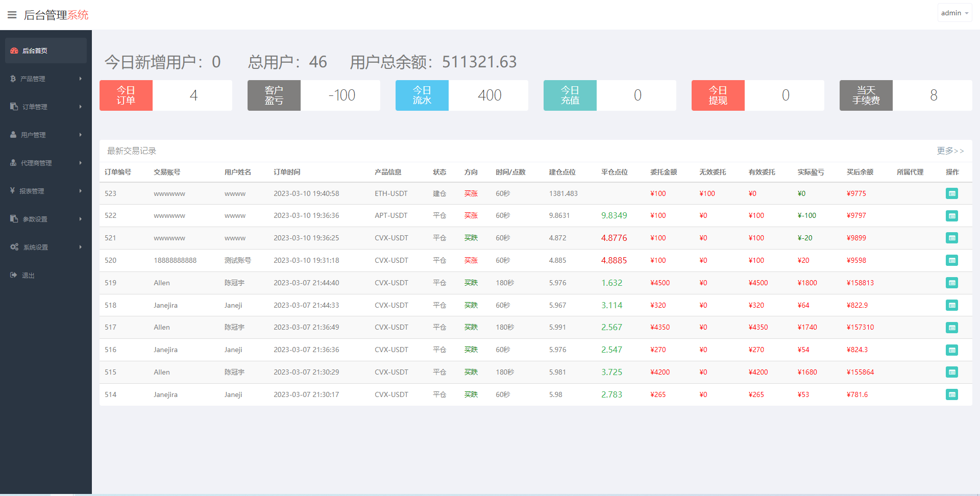The width and height of the screenshot is (980, 496).
Task: Click the 产品管理 bitcoin icon
Action: pos(14,79)
